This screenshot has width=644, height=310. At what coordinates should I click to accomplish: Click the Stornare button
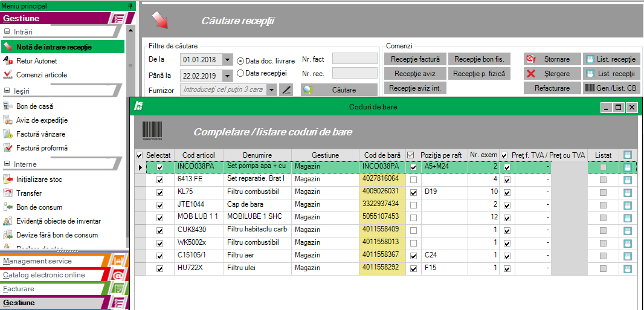552,59
